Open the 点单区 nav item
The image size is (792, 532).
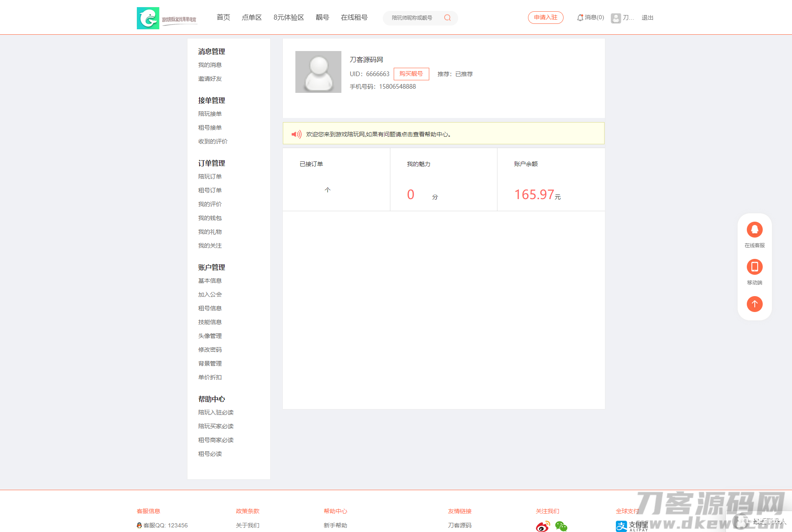point(251,17)
